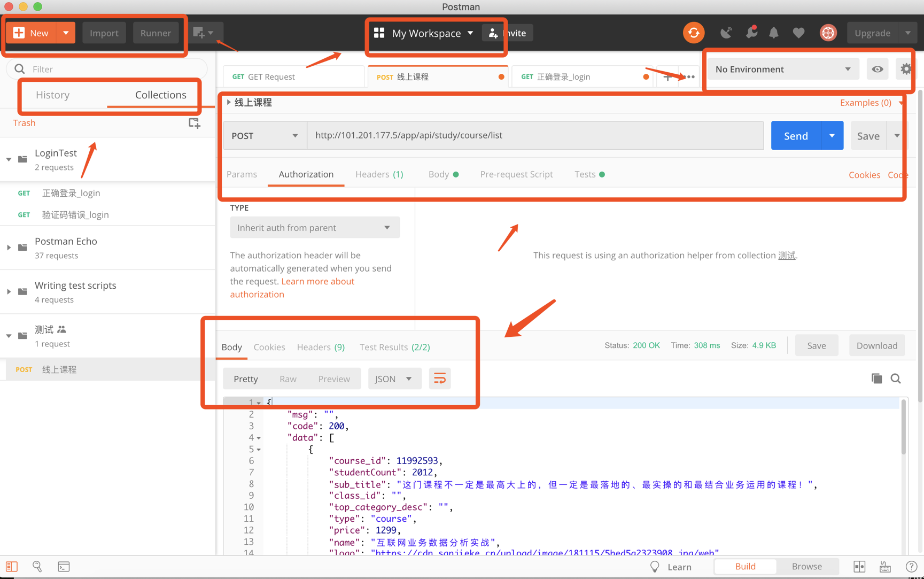Expand the Postman Echo collection
The image size is (924, 579).
tap(9, 248)
